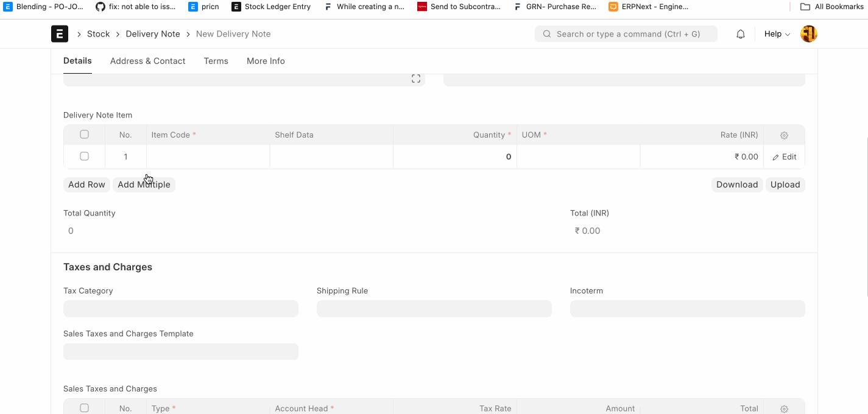Expand the Help dropdown menu
Screen dimensions: 868x414
tap(777, 34)
